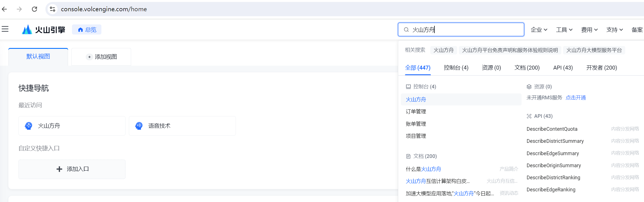The image size is (644, 202).
Task: Reload the console page
Action: [34, 9]
